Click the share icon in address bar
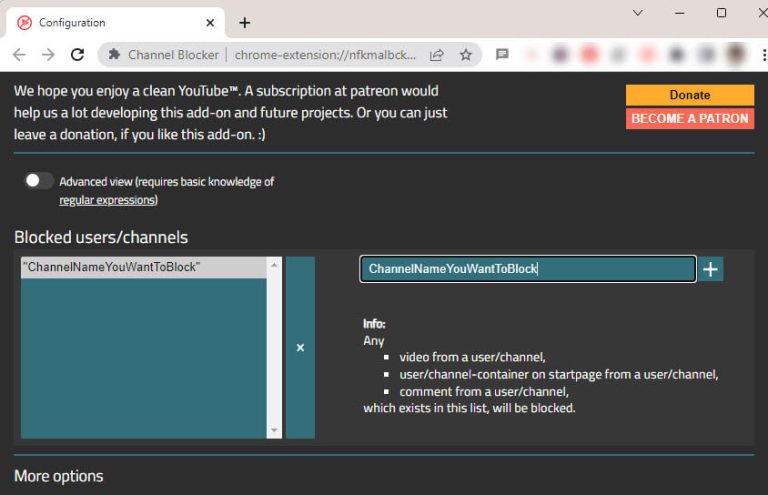Viewport: 768px width, 495px height. [437, 55]
